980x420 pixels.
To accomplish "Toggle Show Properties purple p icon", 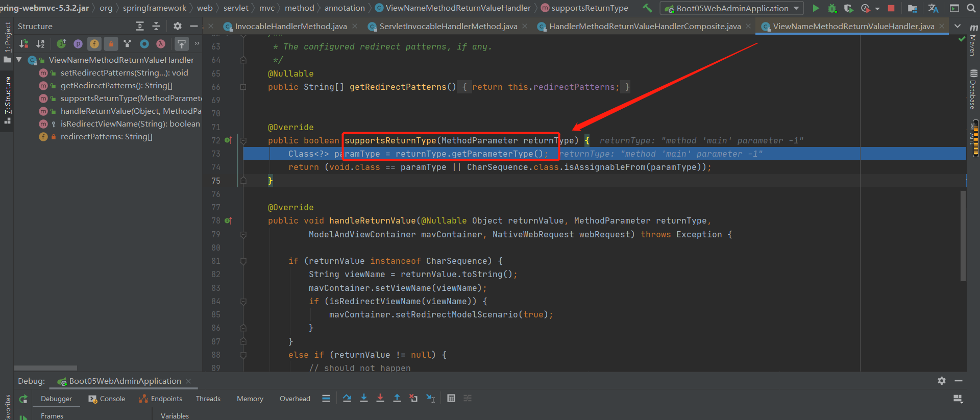I will point(78,44).
